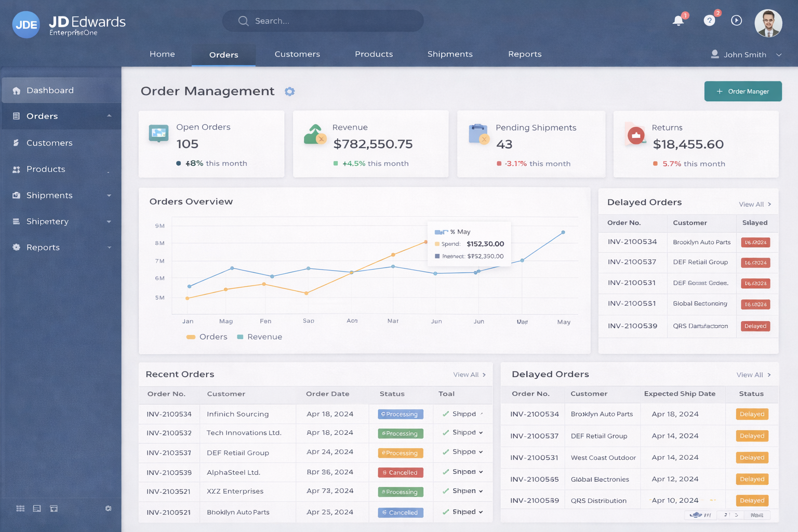Image resolution: width=798 pixels, height=532 pixels.
Task: Open the notifications bell
Action: pos(678,21)
